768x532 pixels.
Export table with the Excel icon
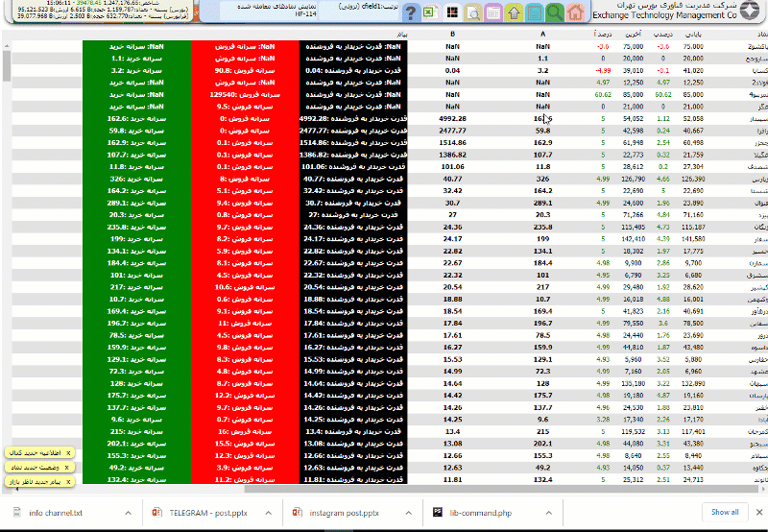(430, 12)
